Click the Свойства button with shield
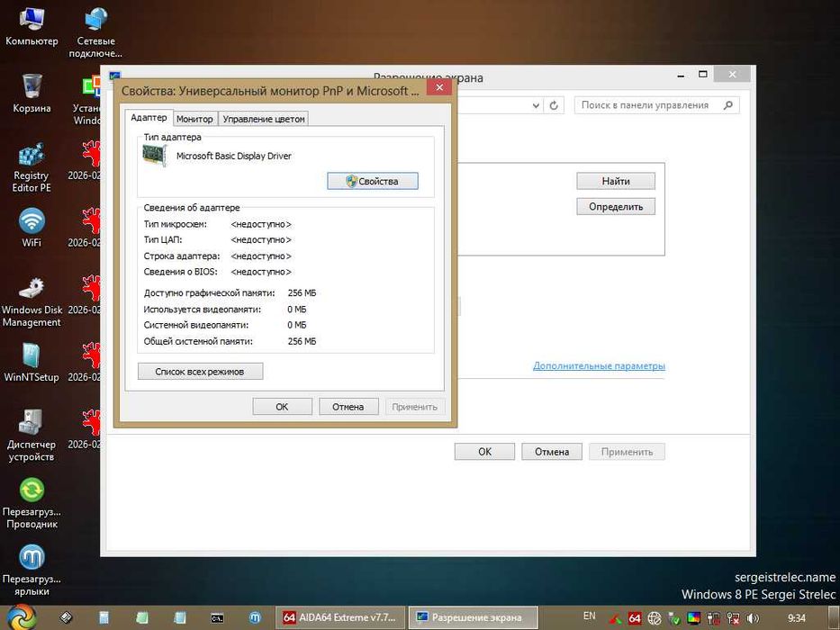This screenshot has height=630, width=840. [x=373, y=181]
